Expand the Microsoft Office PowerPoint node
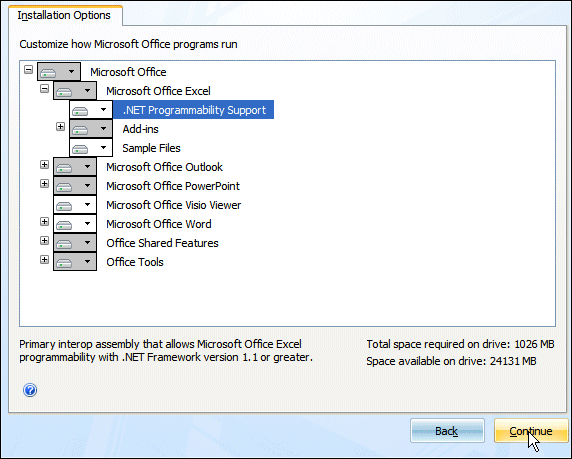The width and height of the screenshot is (572, 459). click(45, 184)
